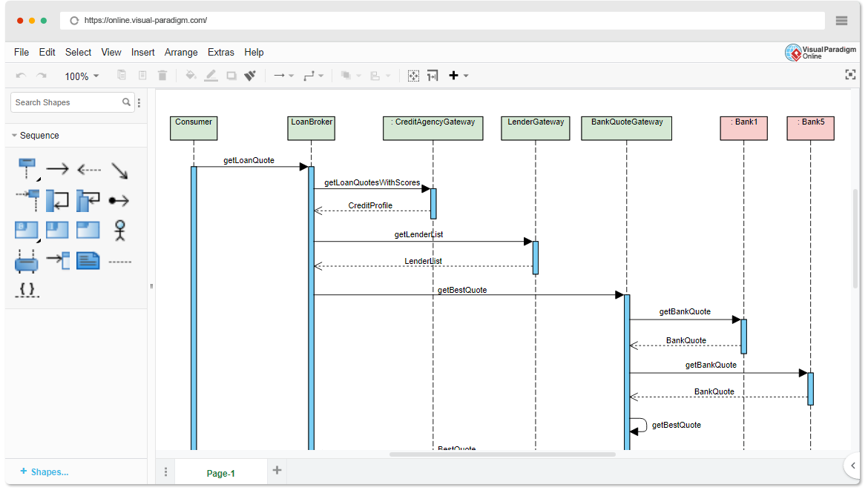
Task: Select the dashed Return Message shape
Action: click(89, 169)
